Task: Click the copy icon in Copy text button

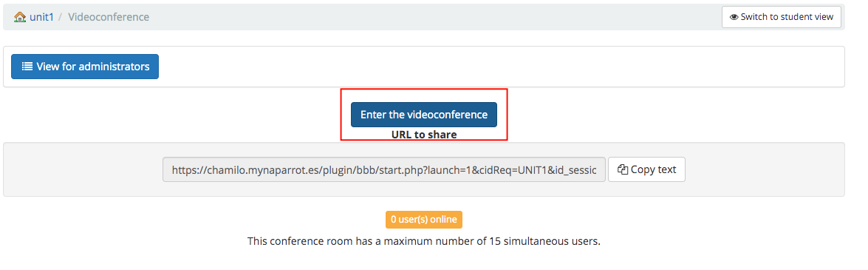Action: point(622,169)
